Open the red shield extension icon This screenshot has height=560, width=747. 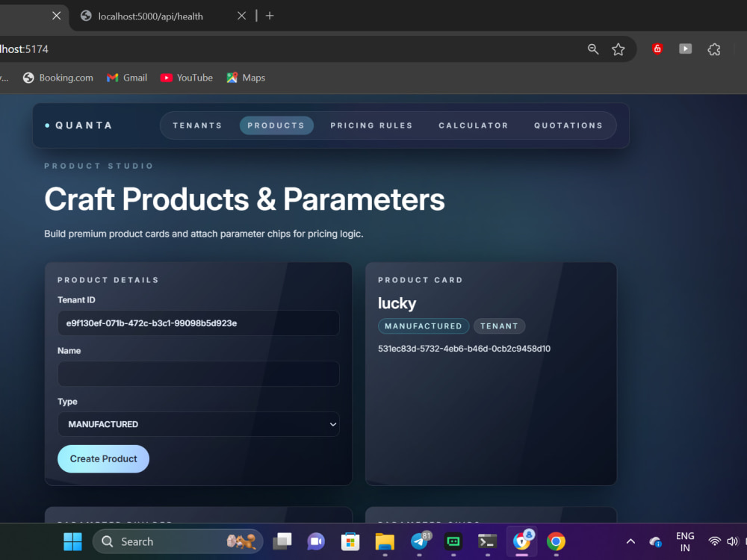657,49
